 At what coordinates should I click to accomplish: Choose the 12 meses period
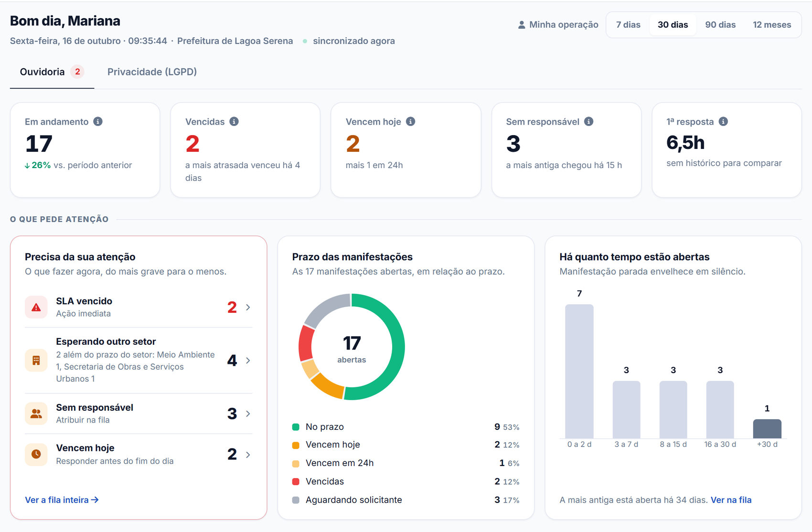pos(772,25)
